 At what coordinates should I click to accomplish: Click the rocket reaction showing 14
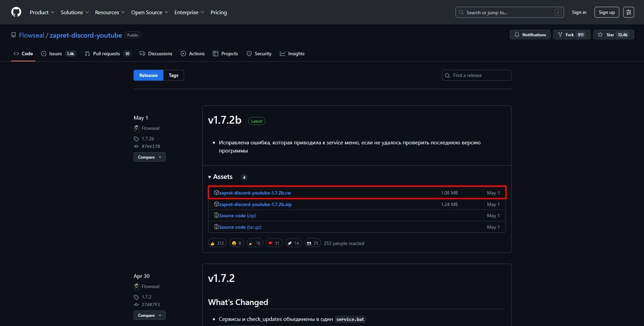[x=294, y=242]
